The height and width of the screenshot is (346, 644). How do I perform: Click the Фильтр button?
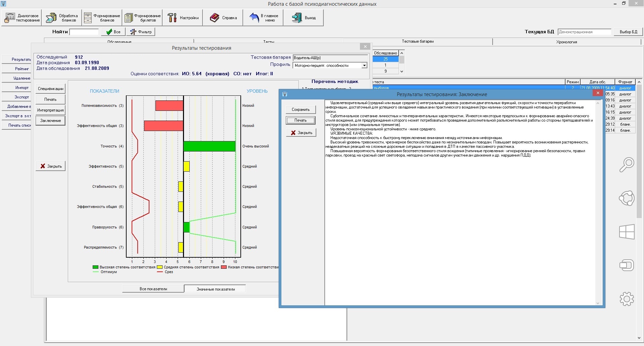coord(141,32)
